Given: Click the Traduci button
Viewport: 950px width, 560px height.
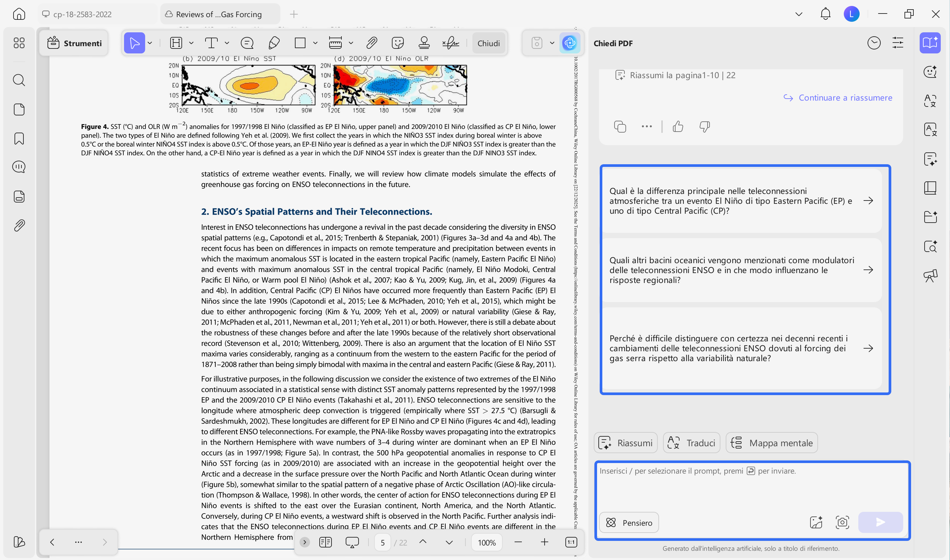Looking at the screenshot, I should [691, 443].
